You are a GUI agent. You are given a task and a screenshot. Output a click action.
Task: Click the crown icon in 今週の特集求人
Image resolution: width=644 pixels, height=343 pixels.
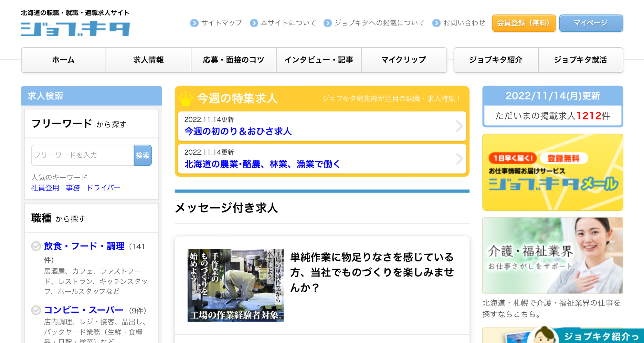[186, 99]
